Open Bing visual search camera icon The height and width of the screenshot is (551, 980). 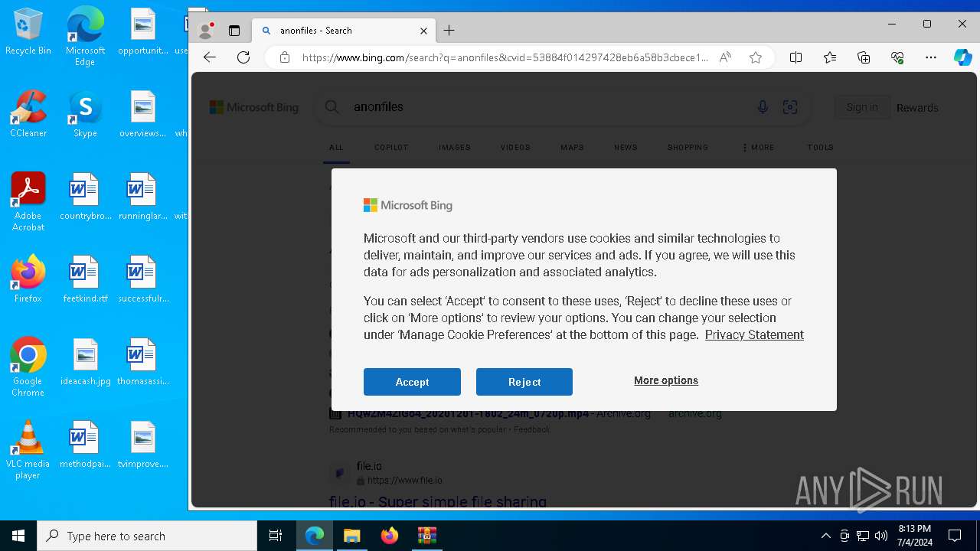pos(790,107)
